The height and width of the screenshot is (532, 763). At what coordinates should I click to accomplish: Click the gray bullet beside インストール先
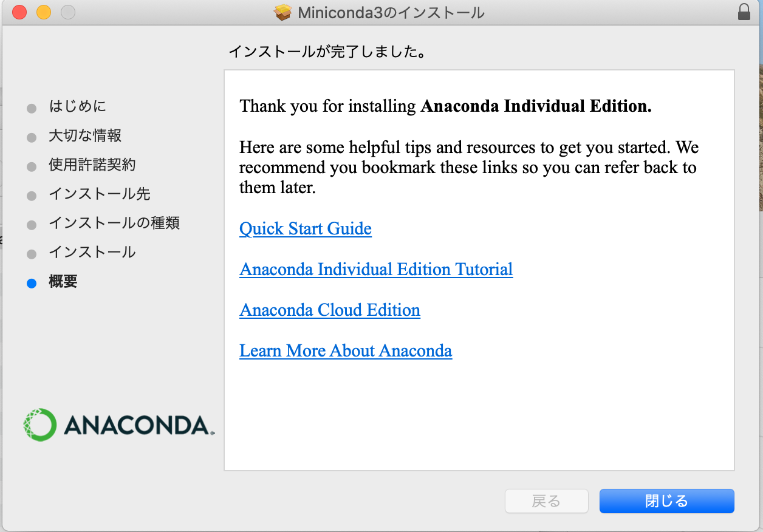(x=32, y=196)
